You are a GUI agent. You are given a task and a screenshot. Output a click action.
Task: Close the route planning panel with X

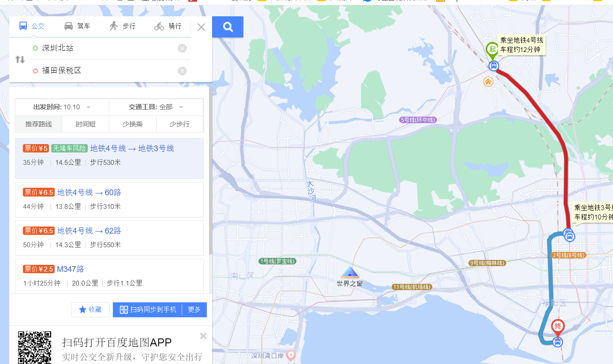(x=201, y=27)
